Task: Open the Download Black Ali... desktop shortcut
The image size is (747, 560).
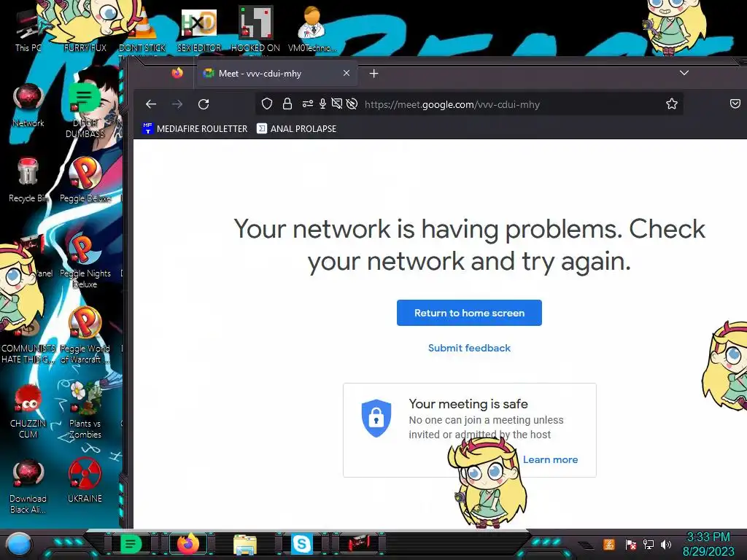Action: [28, 486]
